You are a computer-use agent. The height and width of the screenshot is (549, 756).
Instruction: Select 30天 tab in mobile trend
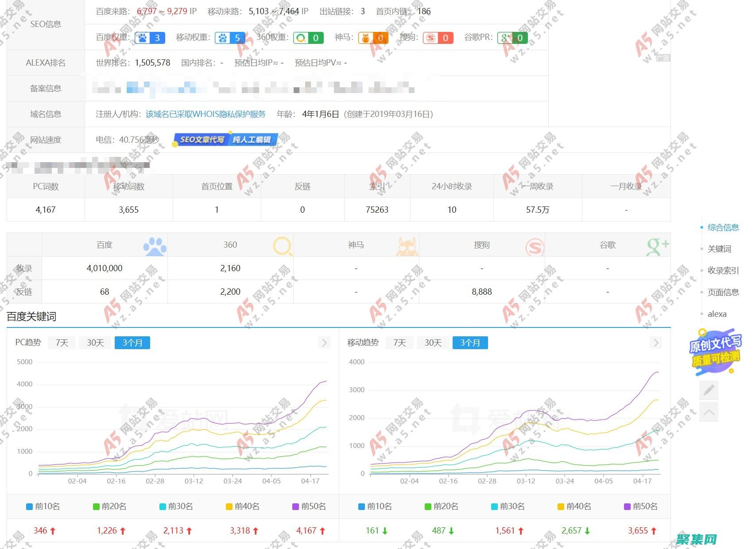click(433, 343)
